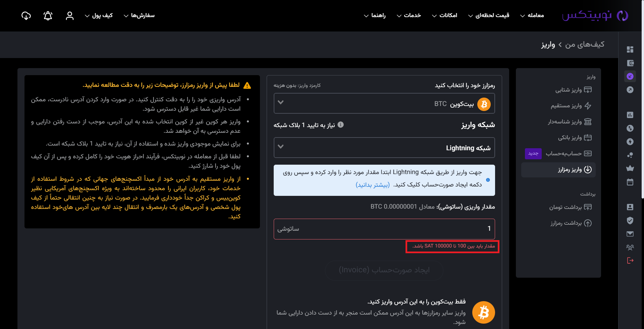
Task: Click the کارمزد واریز: بدون هزینه text
Action: pyautogui.click(x=297, y=86)
